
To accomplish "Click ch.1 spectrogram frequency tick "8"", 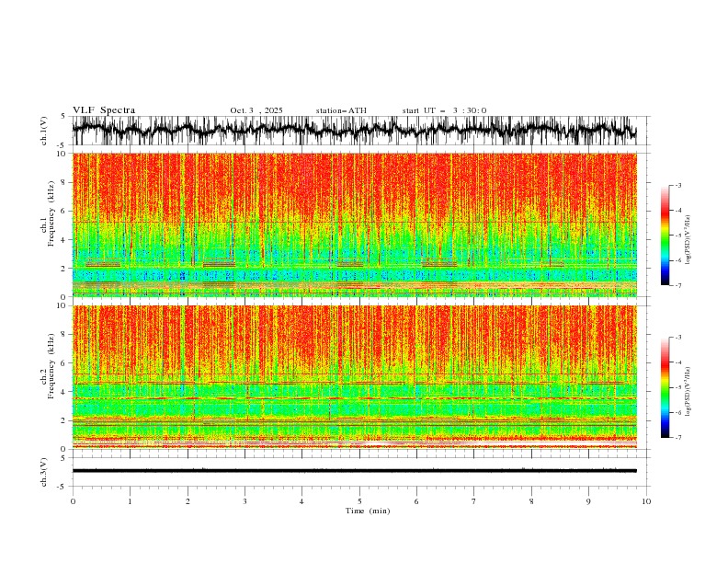I will click(64, 182).
